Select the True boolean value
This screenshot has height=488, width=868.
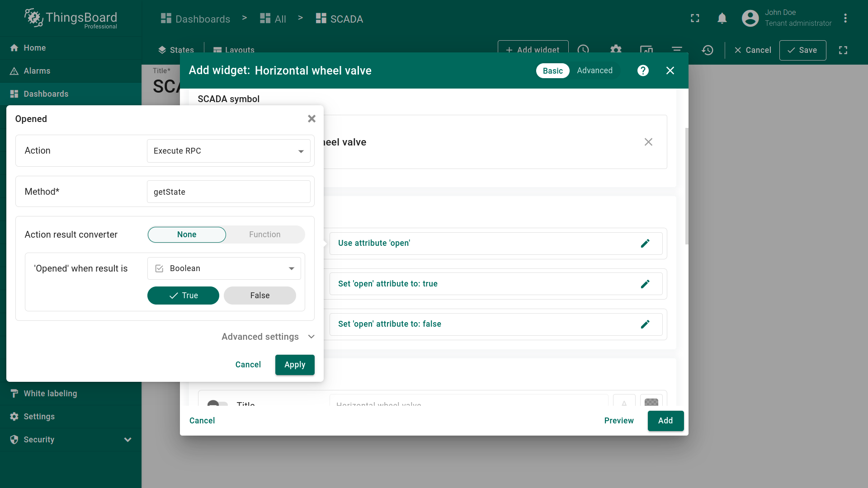pyautogui.click(x=183, y=296)
